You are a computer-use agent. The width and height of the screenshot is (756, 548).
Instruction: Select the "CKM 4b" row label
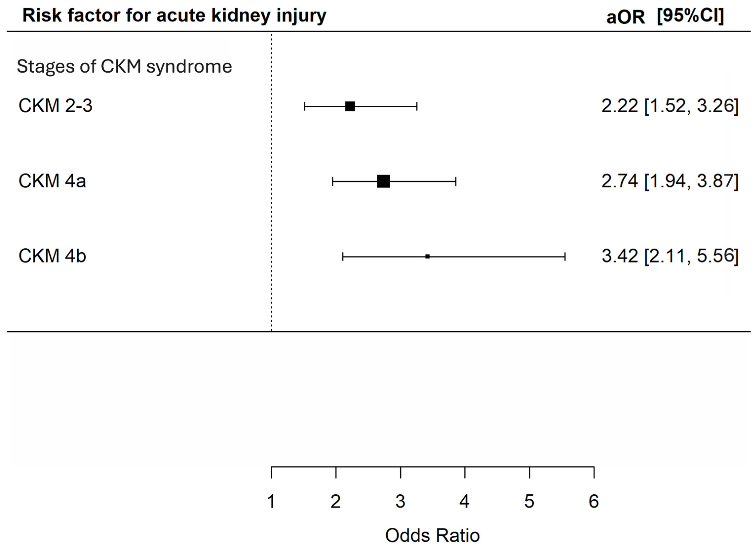pyautogui.click(x=52, y=256)
